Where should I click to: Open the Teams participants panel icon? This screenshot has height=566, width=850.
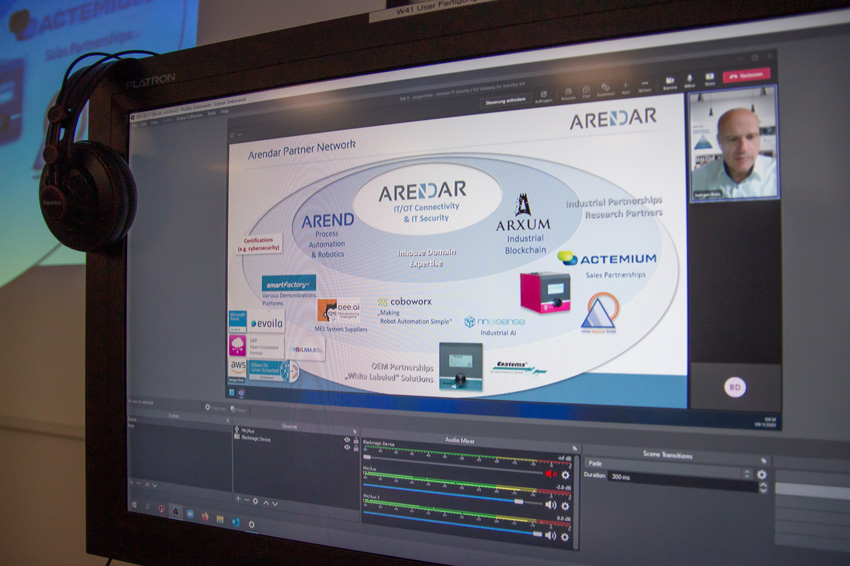point(568,93)
